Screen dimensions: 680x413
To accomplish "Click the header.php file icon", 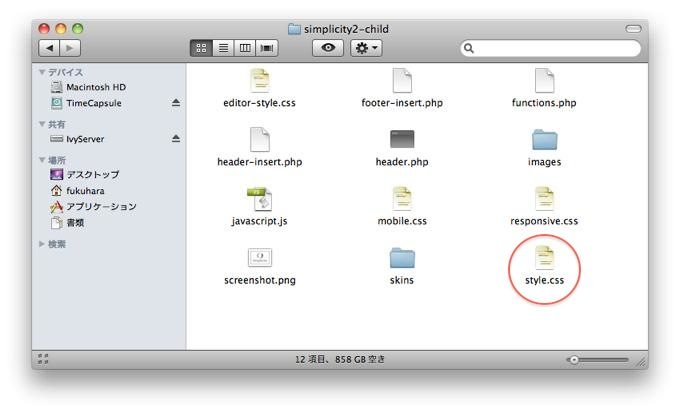I will click(x=401, y=140).
